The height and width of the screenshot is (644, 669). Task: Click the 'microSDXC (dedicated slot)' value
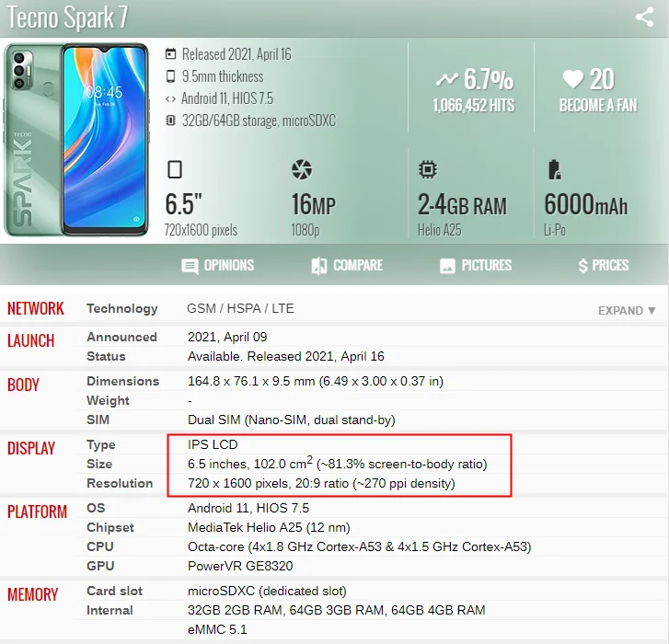[267, 591]
